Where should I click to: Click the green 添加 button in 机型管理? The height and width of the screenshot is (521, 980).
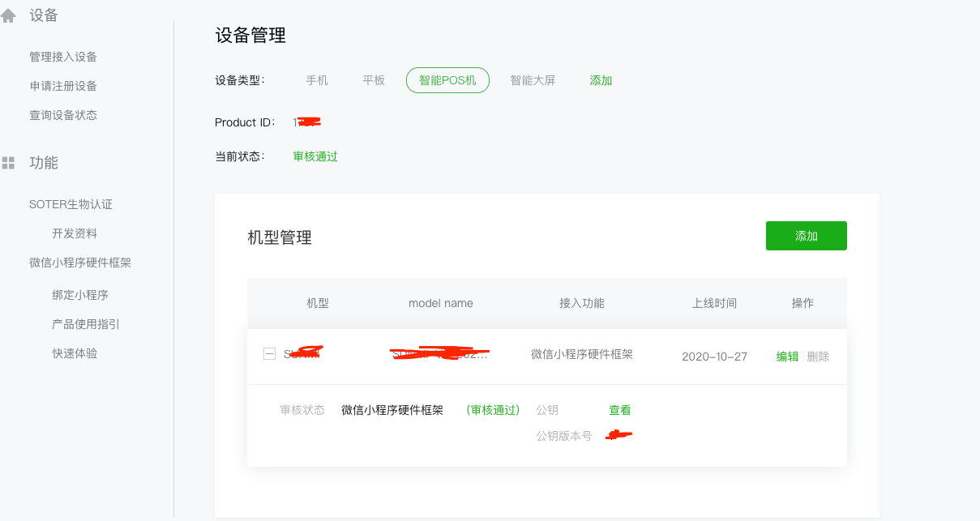[x=807, y=236]
